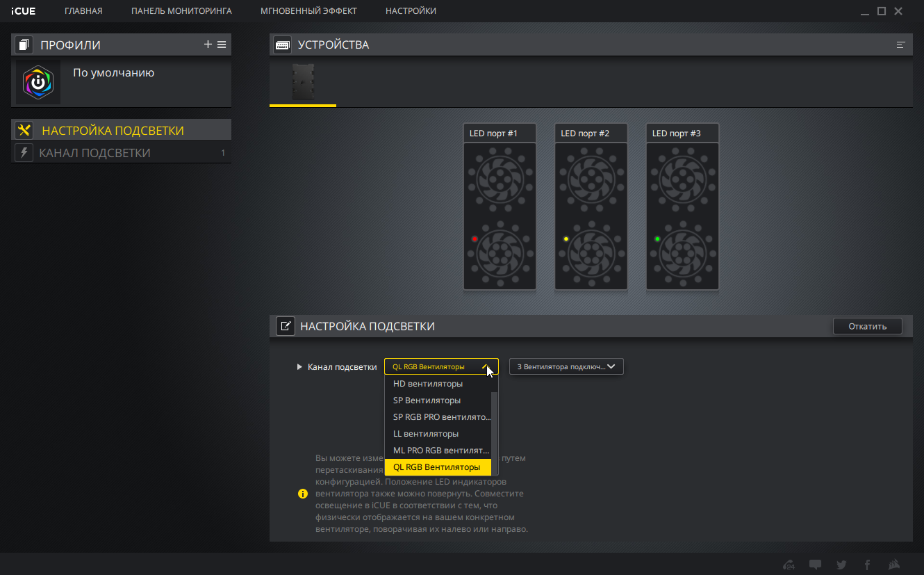Choose LL вентиляторы from the list

point(438,434)
